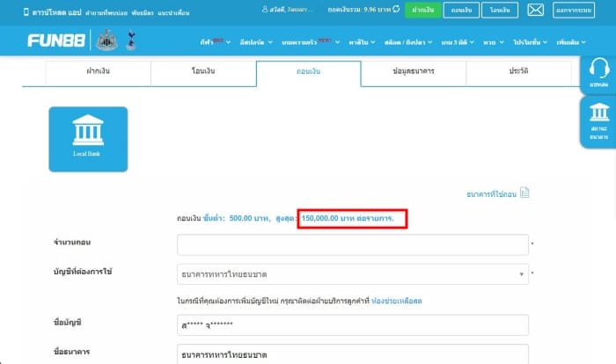The image size is (616, 364).
Task: Expand the speed games NEW nav menu
Action: pos(311,42)
